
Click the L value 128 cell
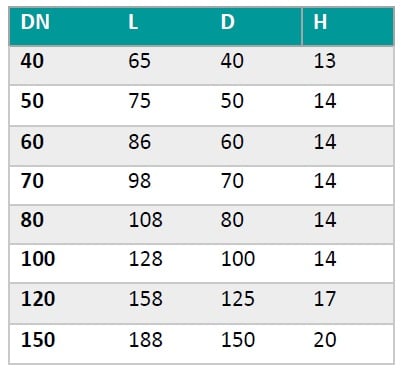pyautogui.click(x=146, y=259)
